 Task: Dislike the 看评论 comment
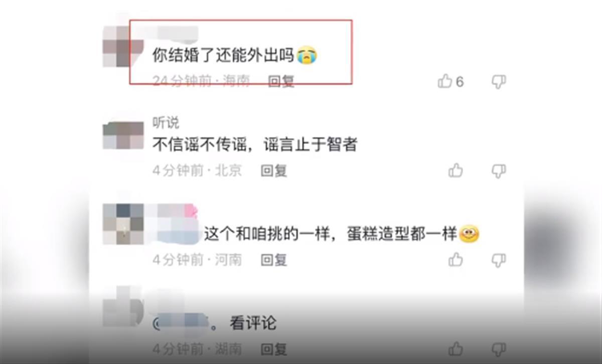498,348
